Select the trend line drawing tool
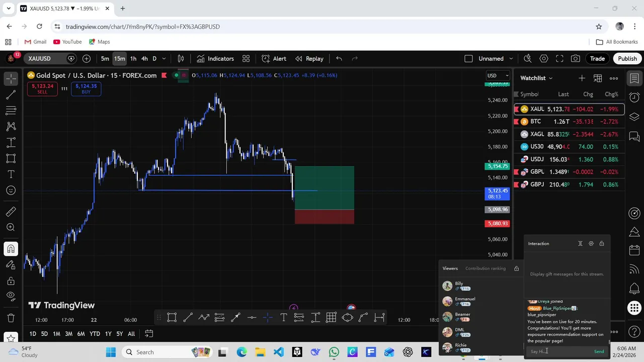Viewport: 644px width, 362px height. tap(11, 95)
